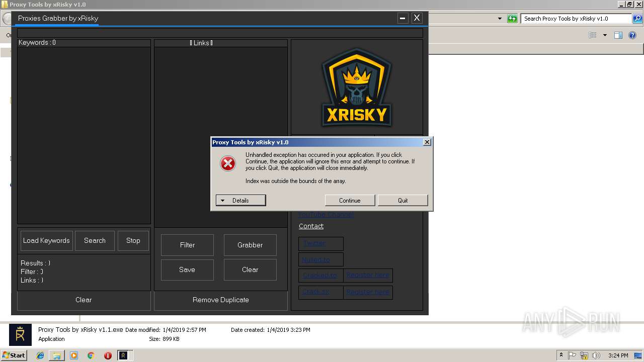Image resolution: width=644 pixels, height=362 pixels.
Task: Open the view options dropdown arrow
Action: tap(605, 35)
